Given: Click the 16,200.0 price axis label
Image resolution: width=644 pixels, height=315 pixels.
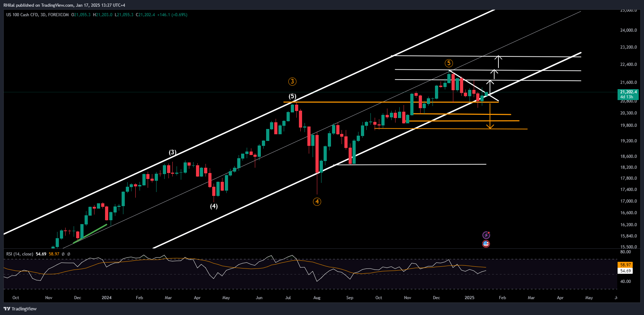Looking at the screenshot, I should pyautogui.click(x=628, y=225).
